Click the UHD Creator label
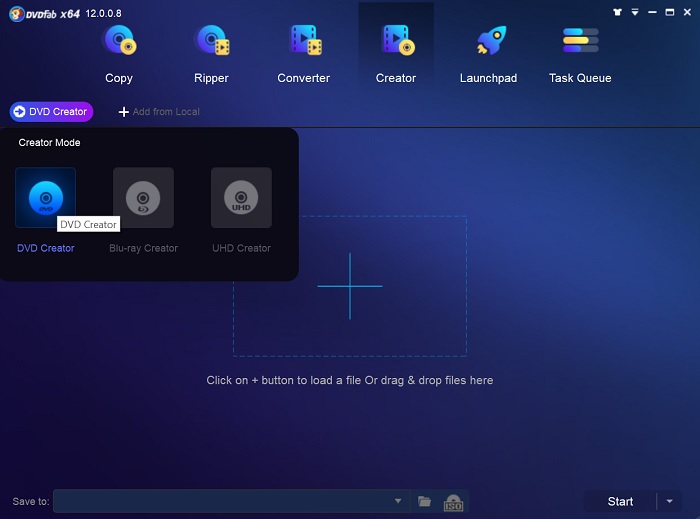Viewport: 700px width, 519px height. [x=242, y=248]
